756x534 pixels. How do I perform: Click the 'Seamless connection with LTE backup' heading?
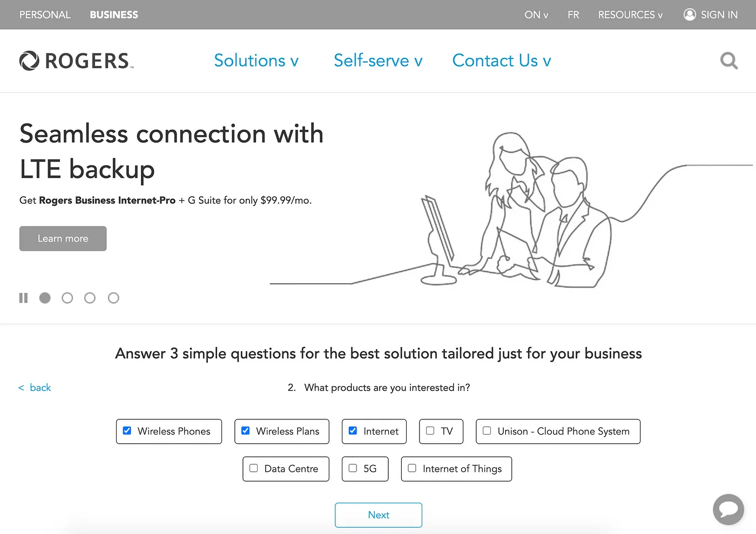[171, 151]
